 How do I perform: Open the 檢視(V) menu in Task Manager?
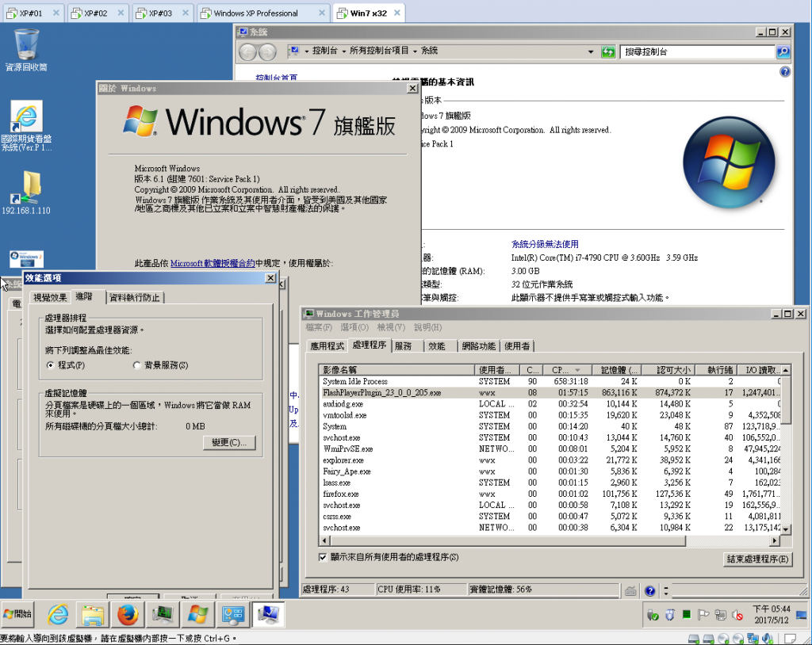pyautogui.click(x=391, y=327)
